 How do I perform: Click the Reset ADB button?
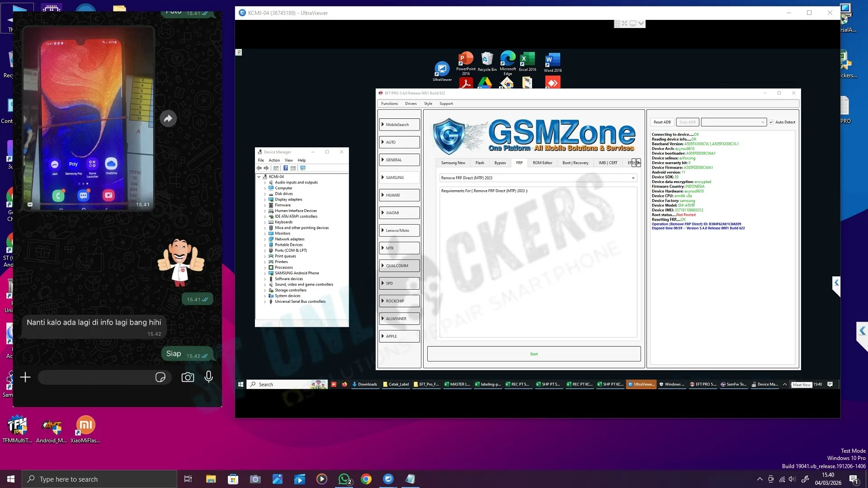point(662,122)
